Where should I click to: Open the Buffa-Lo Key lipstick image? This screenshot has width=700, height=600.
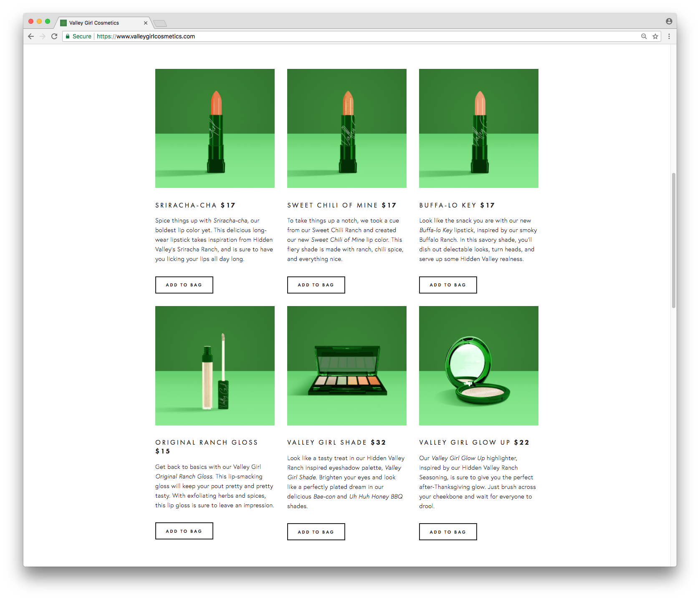pos(479,128)
